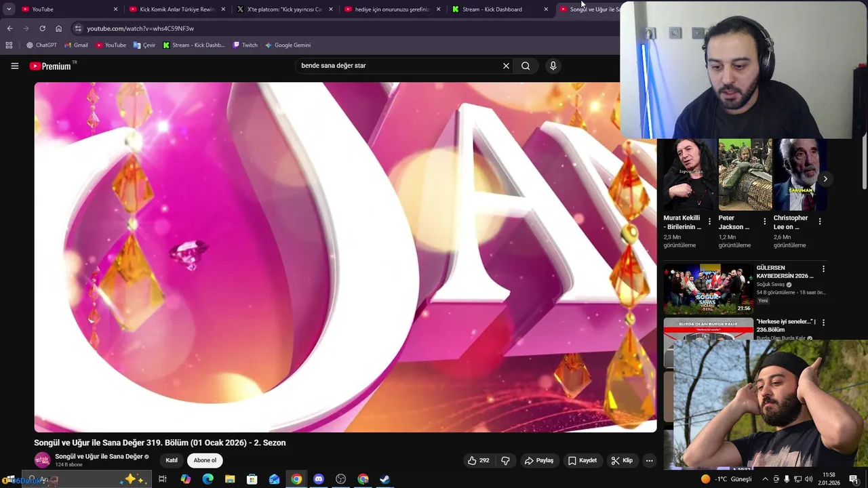
Task: Advance shorts shelf with next chevron
Action: 825,179
